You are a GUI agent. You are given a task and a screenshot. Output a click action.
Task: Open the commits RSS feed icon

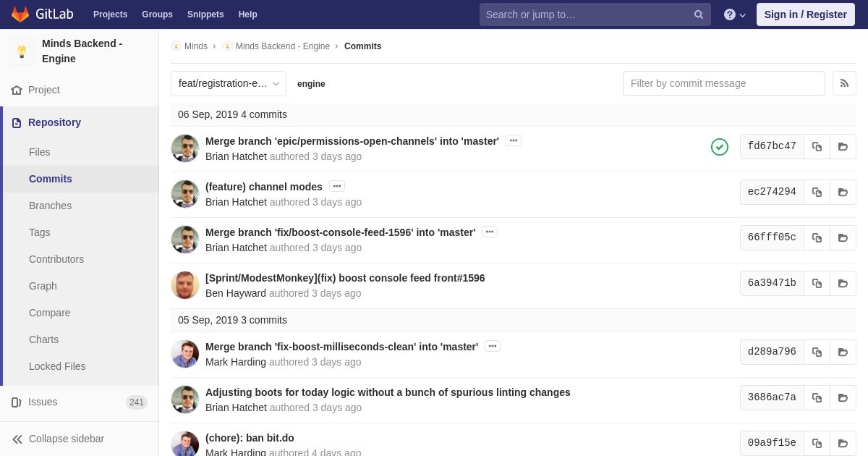coord(844,83)
